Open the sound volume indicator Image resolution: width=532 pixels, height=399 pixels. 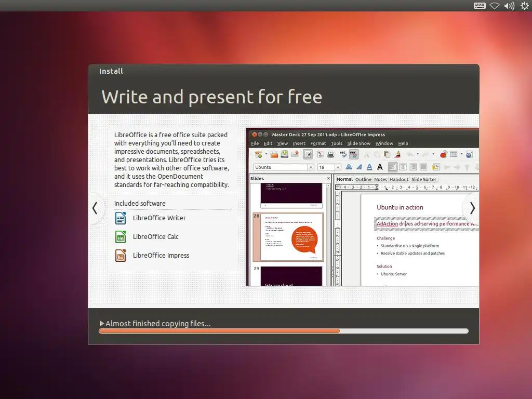pyautogui.click(x=509, y=5)
